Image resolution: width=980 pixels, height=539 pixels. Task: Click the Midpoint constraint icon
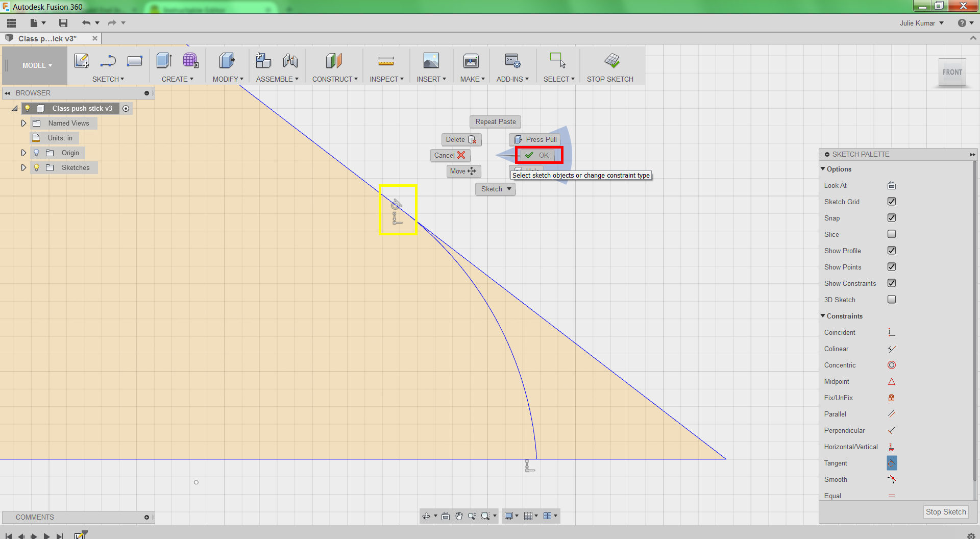[892, 381]
